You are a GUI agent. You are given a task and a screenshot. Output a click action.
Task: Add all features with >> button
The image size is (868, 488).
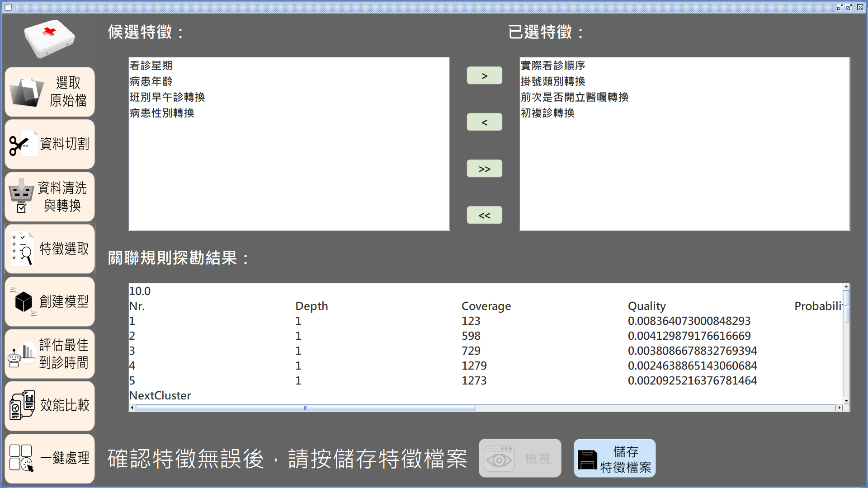[x=484, y=169]
